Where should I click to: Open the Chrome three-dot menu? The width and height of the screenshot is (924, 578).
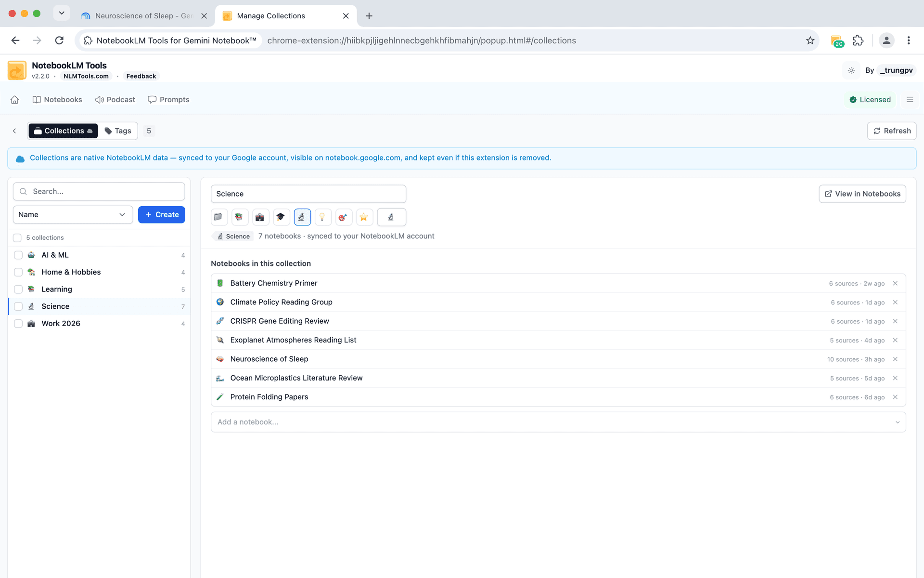[909, 40]
